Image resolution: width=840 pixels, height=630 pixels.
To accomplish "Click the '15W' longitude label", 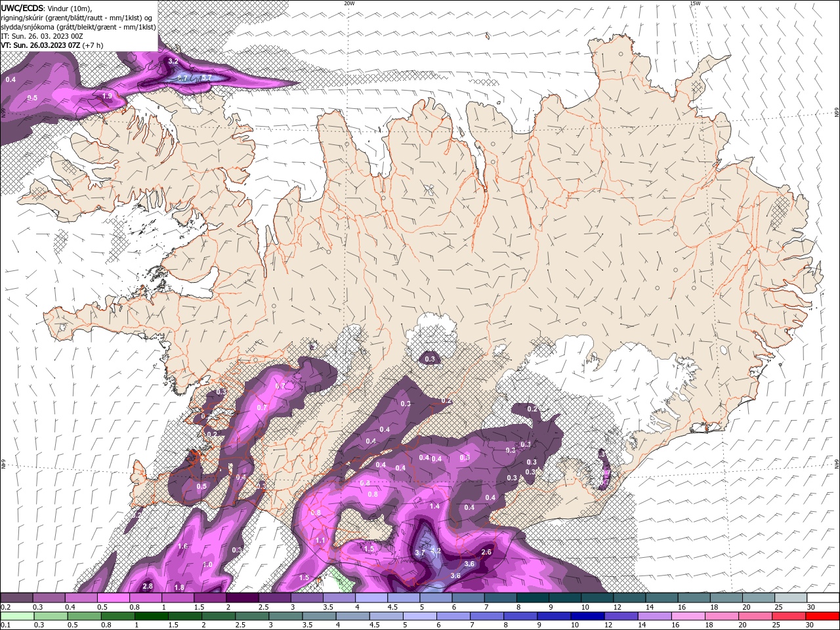I will coord(695,3).
